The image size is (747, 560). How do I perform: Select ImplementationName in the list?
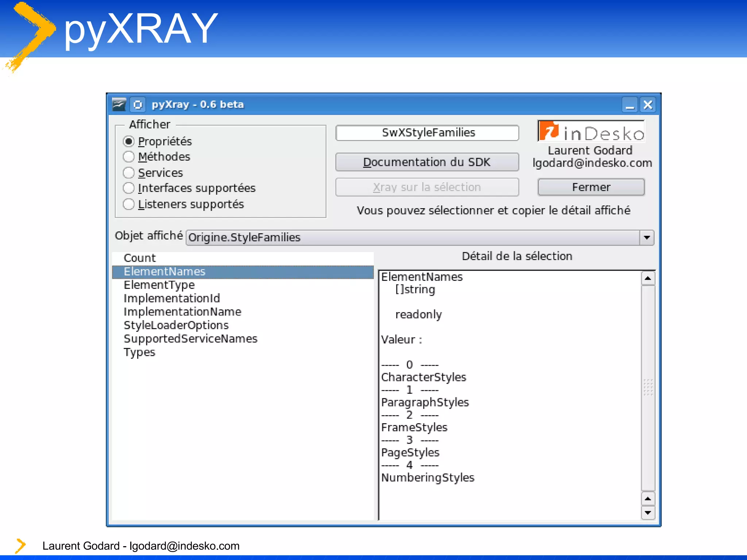tap(243, 312)
